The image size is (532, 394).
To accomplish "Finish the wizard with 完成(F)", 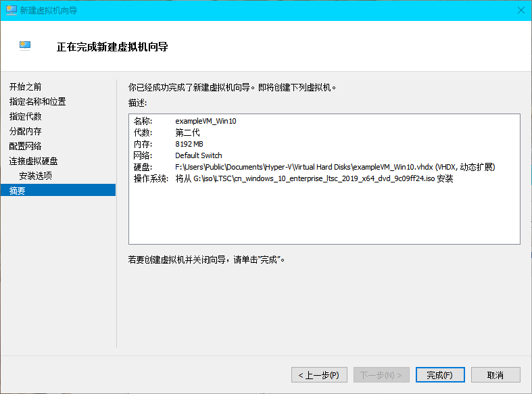I will click(440, 375).
